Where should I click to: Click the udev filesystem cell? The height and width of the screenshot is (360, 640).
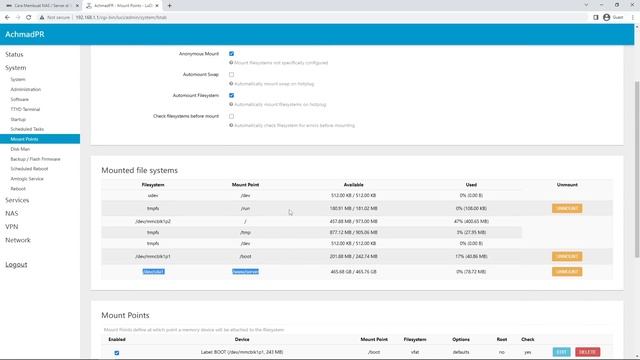click(153, 196)
